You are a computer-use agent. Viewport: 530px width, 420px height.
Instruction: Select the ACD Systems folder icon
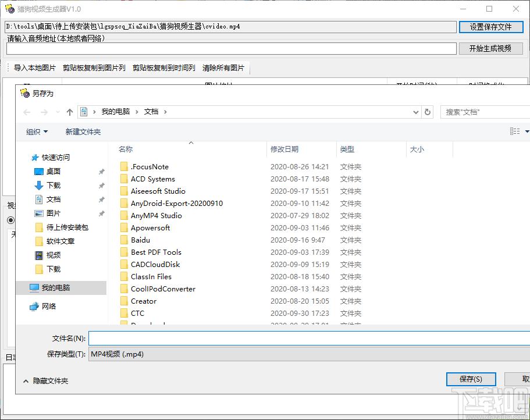(124, 179)
